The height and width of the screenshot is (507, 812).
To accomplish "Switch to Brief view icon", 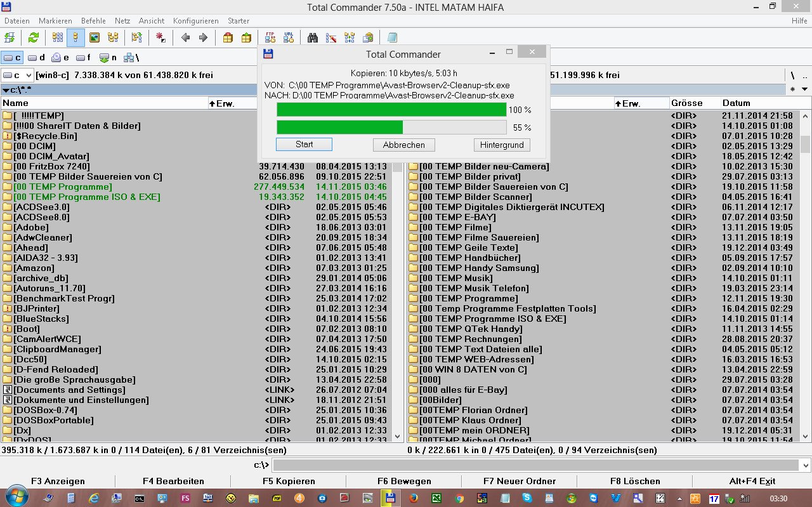I will [x=58, y=37].
